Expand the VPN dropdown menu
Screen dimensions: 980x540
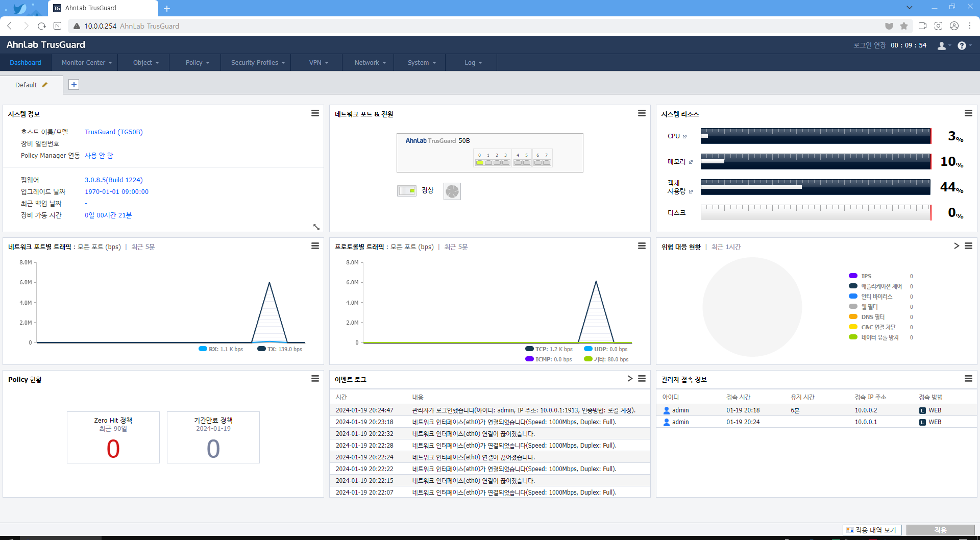pos(318,62)
